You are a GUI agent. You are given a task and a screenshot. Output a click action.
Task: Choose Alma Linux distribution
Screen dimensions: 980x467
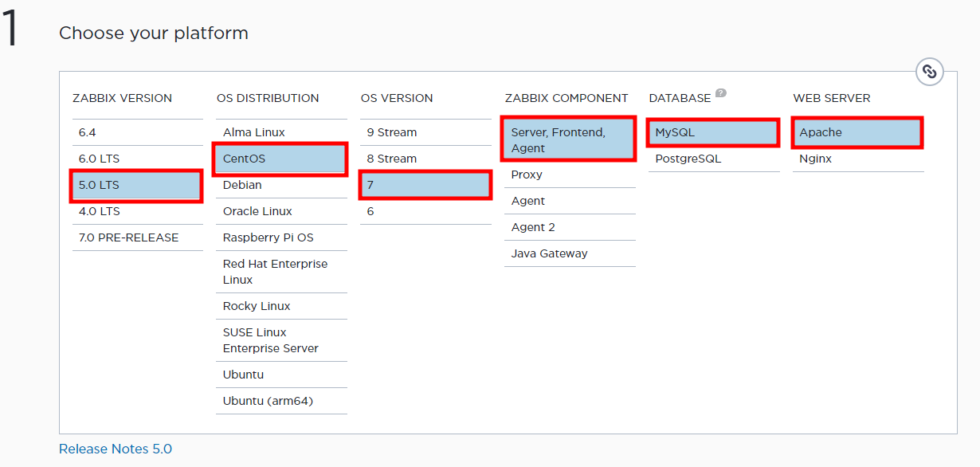pyautogui.click(x=281, y=132)
